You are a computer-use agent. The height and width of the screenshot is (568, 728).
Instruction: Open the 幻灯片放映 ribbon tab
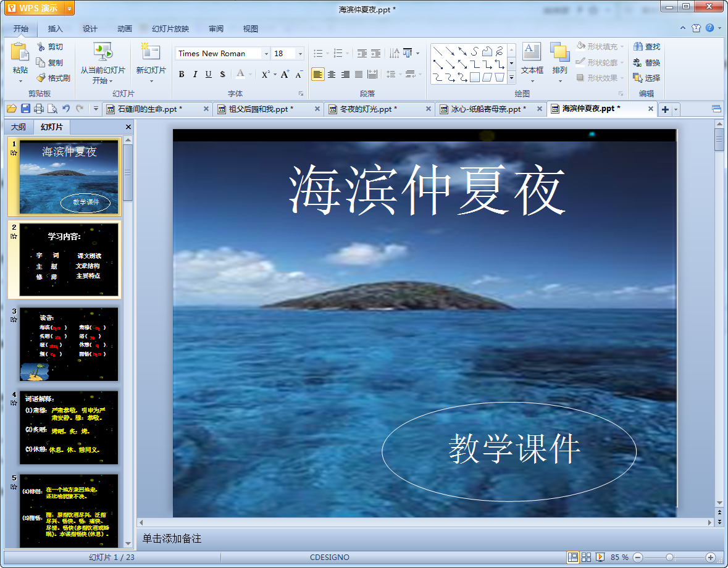tap(170, 29)
